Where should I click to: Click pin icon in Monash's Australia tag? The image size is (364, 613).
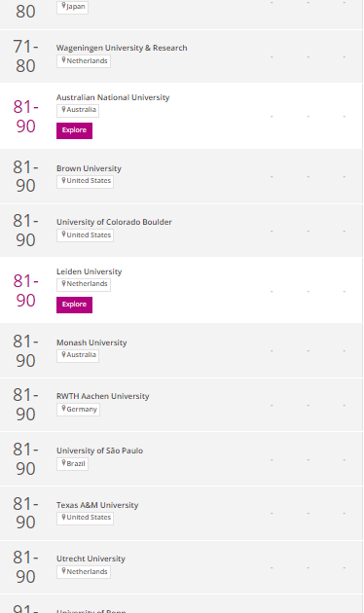[x=63, y=354]
